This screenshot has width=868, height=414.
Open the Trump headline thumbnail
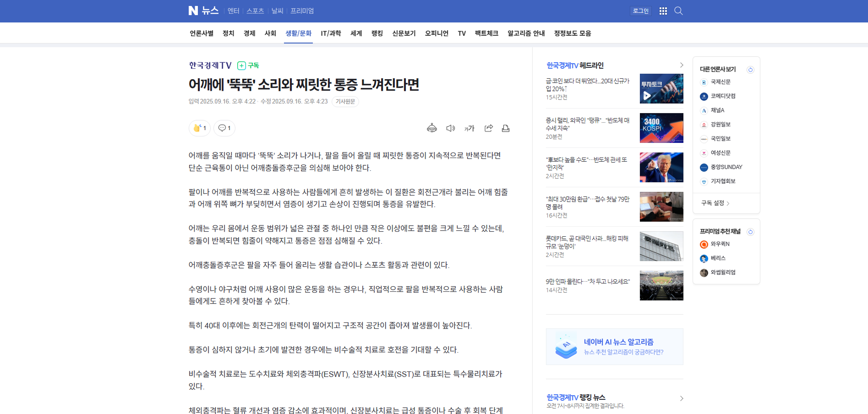[661, 168]
